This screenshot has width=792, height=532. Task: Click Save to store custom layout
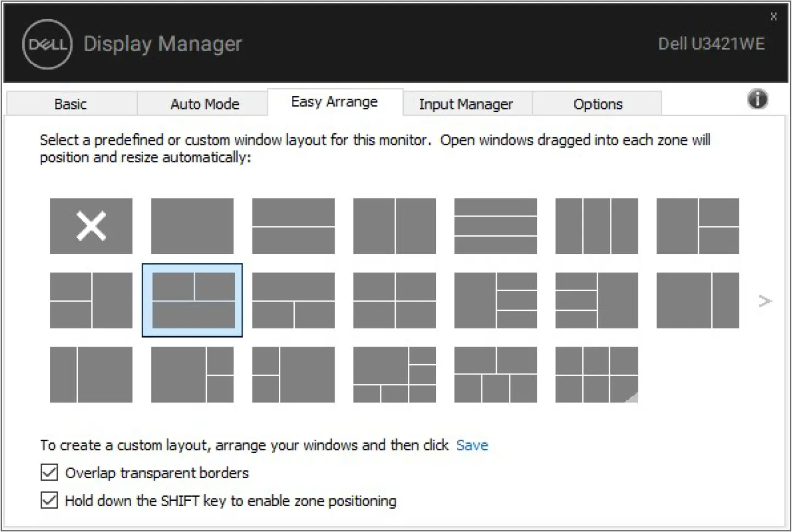tap(472, 445)
